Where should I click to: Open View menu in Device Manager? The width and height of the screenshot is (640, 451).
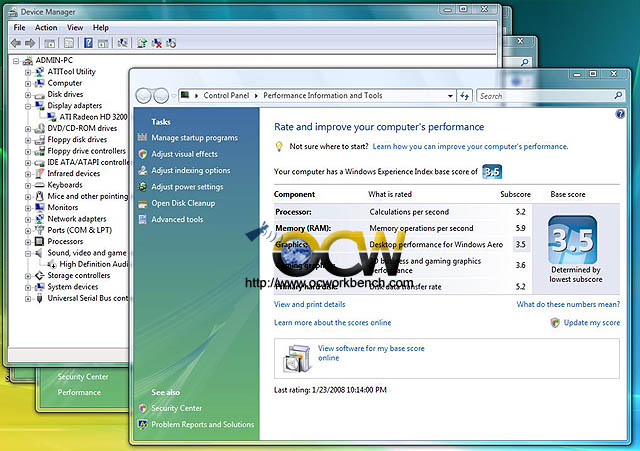tap(75, 27)
